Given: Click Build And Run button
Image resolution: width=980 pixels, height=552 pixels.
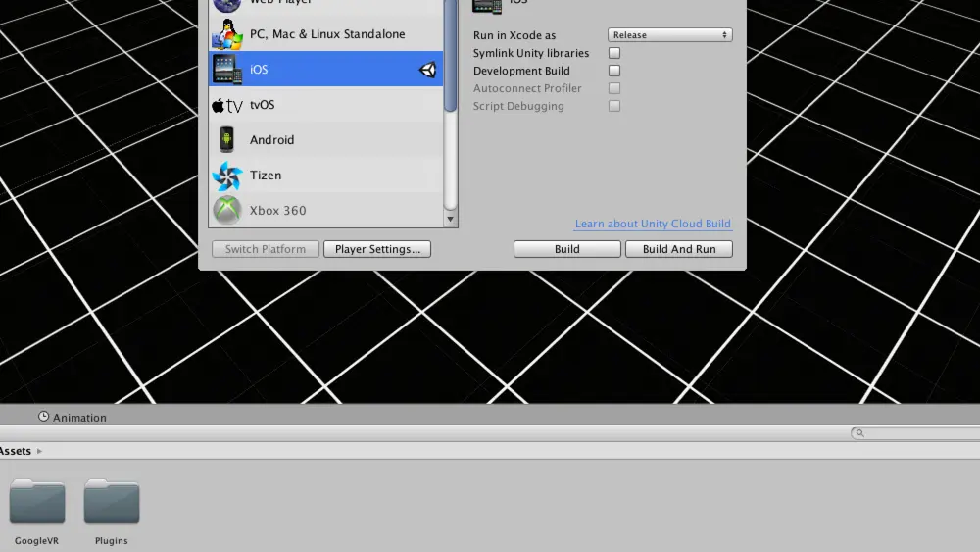Looking at the screenshot, I should coord(679,249).
